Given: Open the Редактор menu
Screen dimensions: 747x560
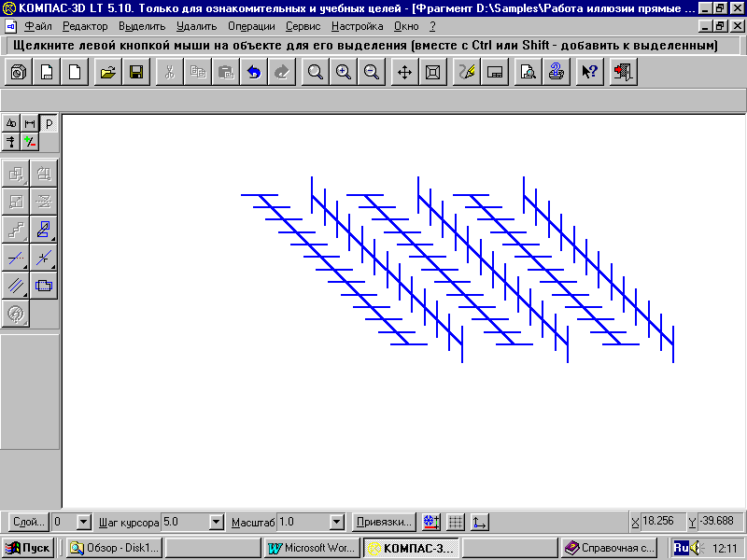Looking at the screenshot, I should pyautogui.click(x=85, y=27).
